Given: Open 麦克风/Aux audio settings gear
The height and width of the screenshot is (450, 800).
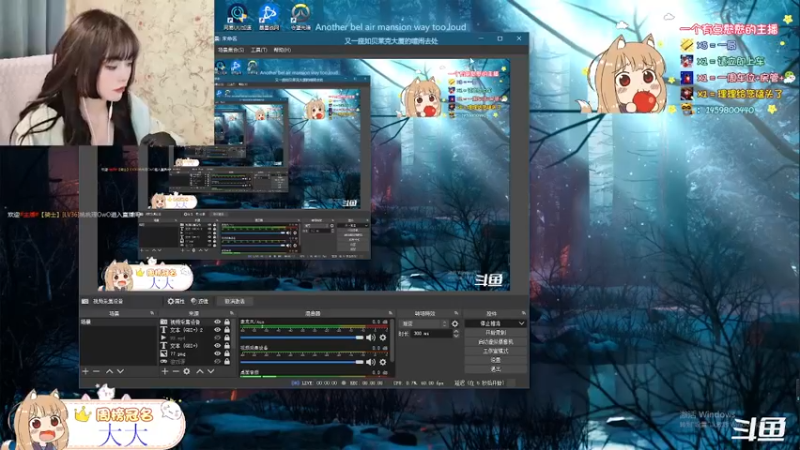Looking at the screenshot, I should [383, 337].
